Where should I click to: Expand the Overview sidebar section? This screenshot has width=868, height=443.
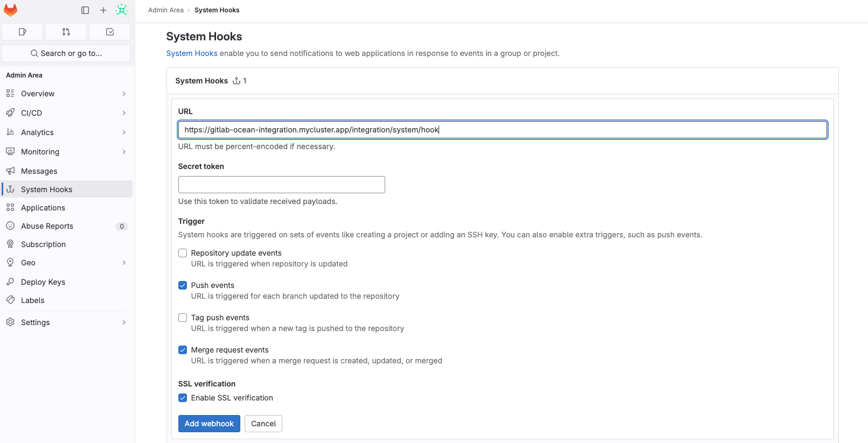[67, 94]
